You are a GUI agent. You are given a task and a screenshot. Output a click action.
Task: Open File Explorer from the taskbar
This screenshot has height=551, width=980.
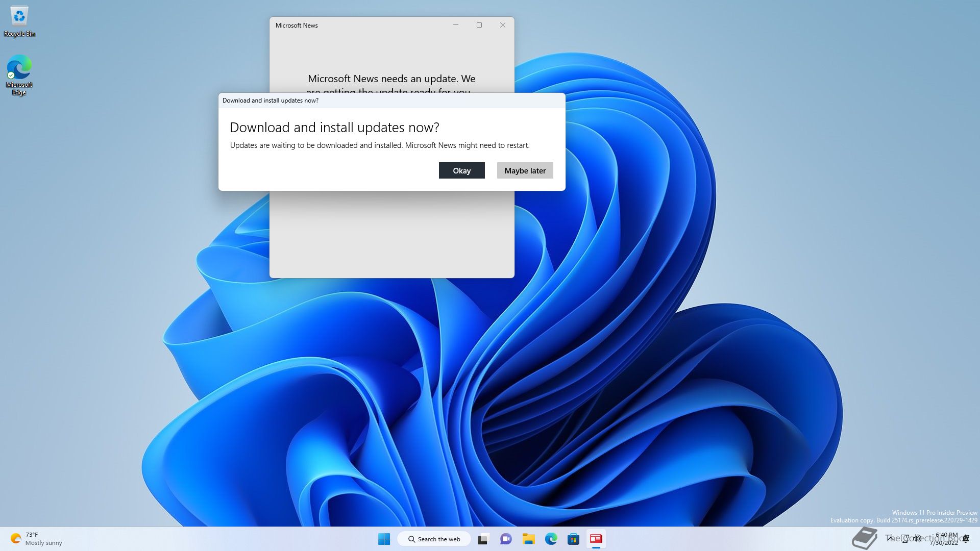click(x=528, y=539)
